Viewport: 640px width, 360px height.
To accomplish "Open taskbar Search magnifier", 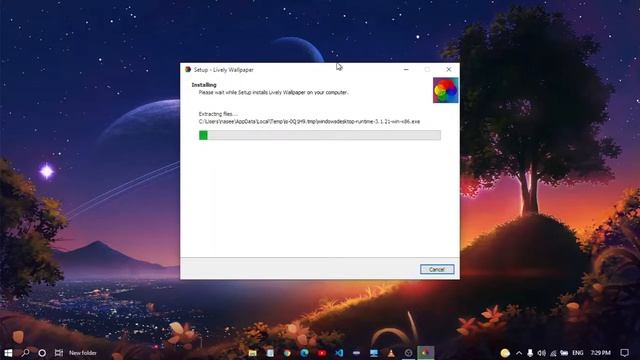I will click(25, 353).
